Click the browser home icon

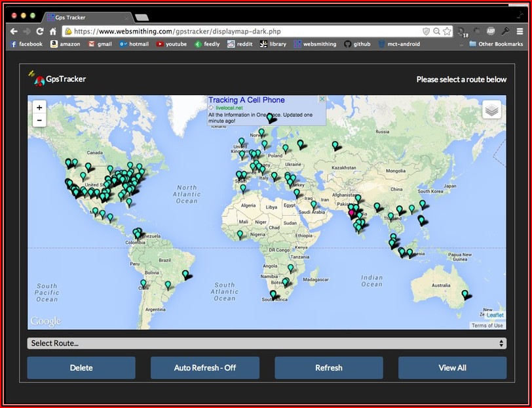tap(53, 31)
